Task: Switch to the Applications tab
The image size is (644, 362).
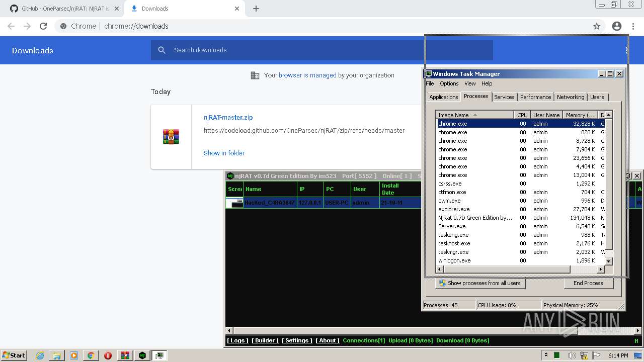Action: click(444, 97)
